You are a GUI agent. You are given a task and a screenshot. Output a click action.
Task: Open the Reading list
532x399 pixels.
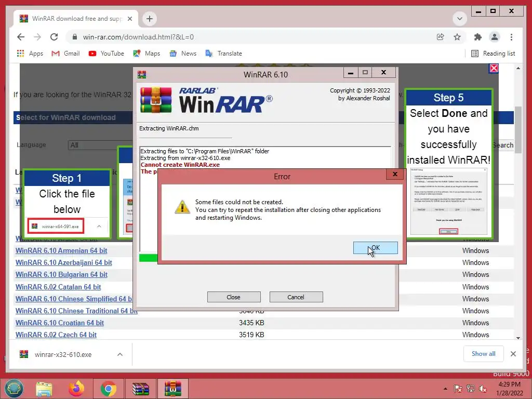(493, 54)
